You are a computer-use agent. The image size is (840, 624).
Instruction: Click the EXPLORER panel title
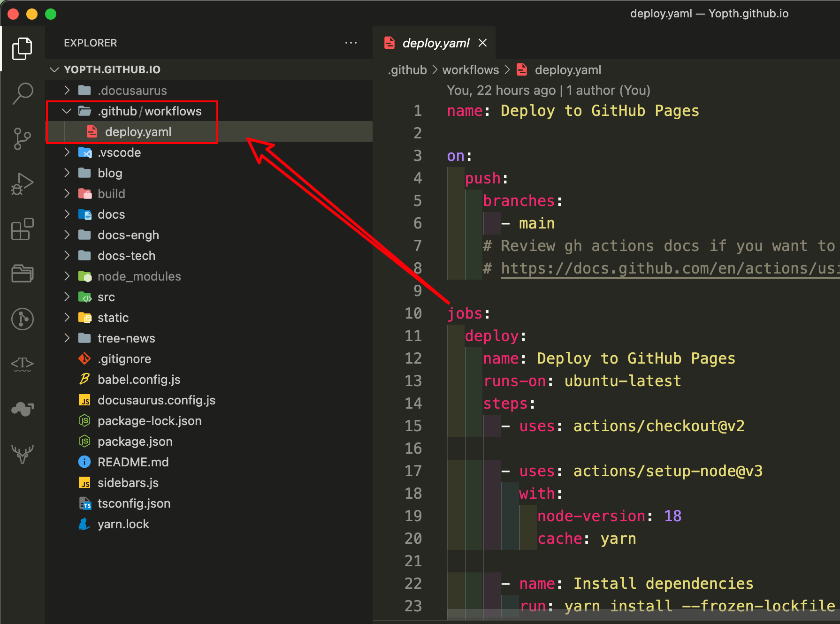tap(91, 43)
